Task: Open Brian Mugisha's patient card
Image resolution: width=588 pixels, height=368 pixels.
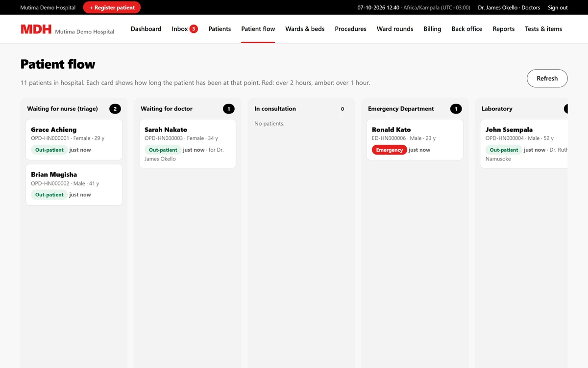Action: click(x=74, y=184)
